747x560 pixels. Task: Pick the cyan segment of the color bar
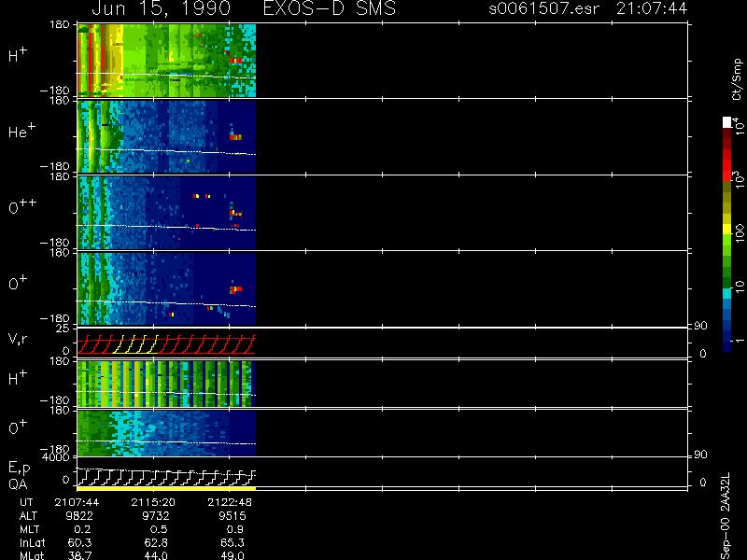(727, 293)
